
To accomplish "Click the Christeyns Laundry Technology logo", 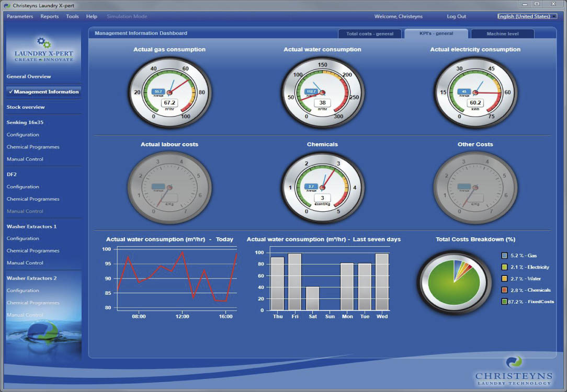I will 514,371.
